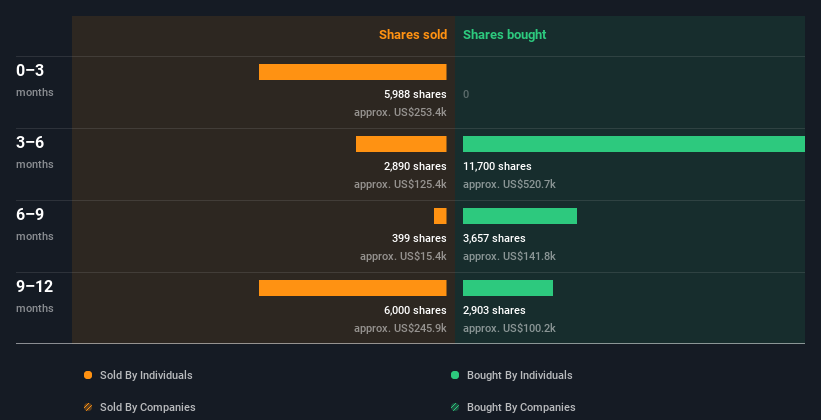The width and height of the screenshot is (821, 420).
Task: Click the 399 shares value
Action: pos(419,238)
